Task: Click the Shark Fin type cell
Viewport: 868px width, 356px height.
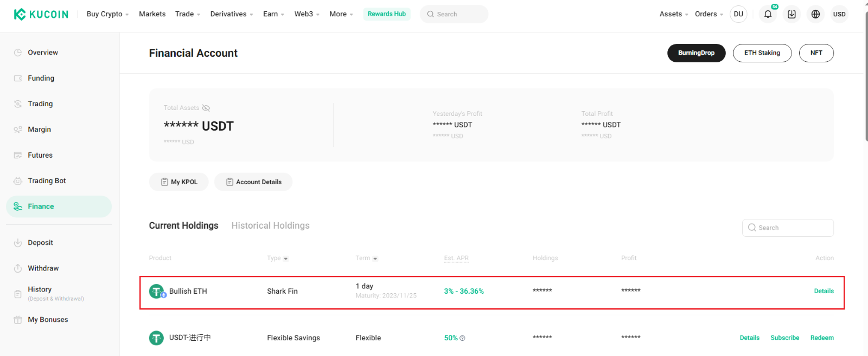Action: tap(283, 292)
